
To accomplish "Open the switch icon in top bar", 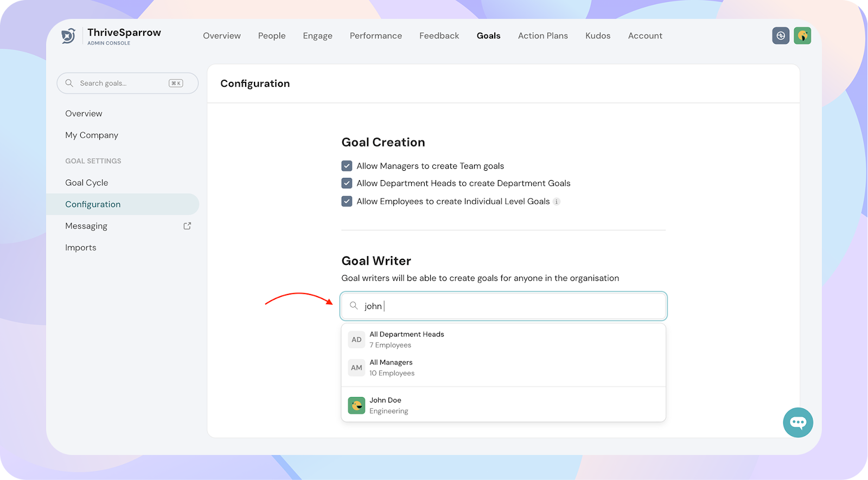I will coord(781,36).
